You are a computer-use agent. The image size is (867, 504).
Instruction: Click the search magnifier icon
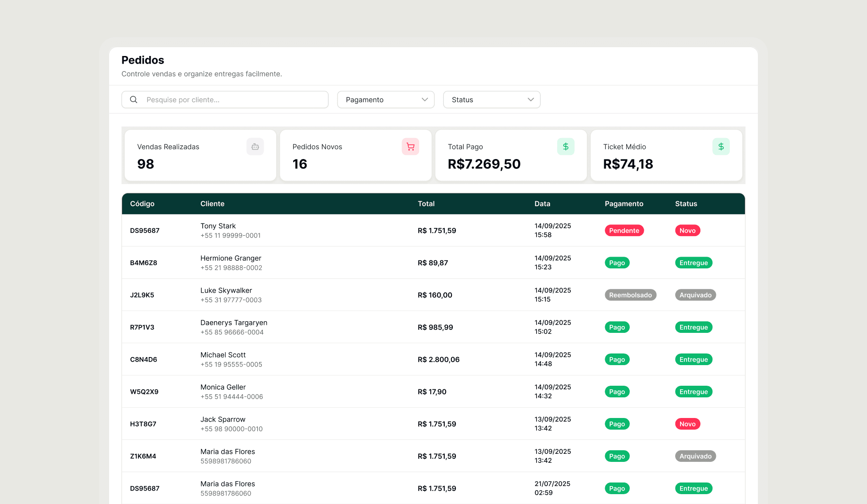tap(134, 99)
